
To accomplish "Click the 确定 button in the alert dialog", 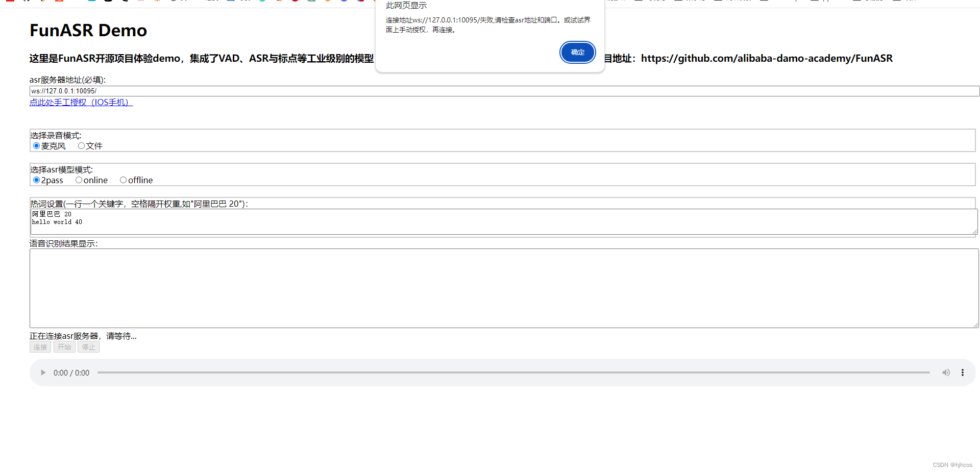I will click(577, 53).
